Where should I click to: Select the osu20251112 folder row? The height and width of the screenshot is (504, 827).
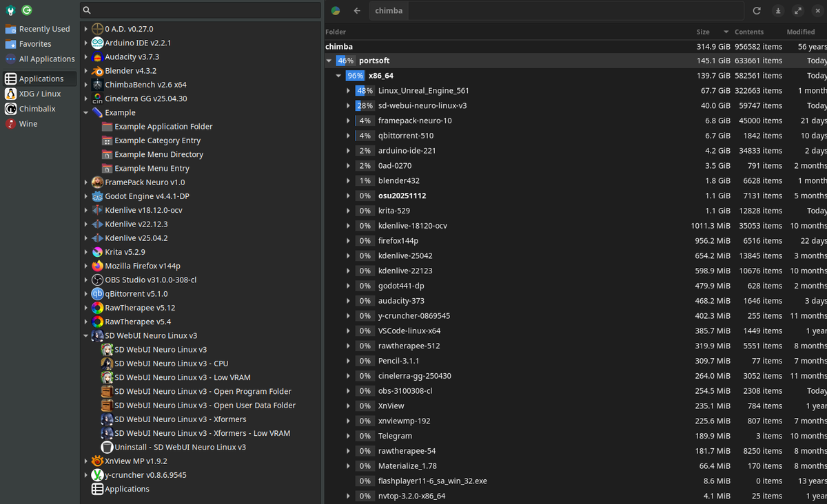coord(575,196)
